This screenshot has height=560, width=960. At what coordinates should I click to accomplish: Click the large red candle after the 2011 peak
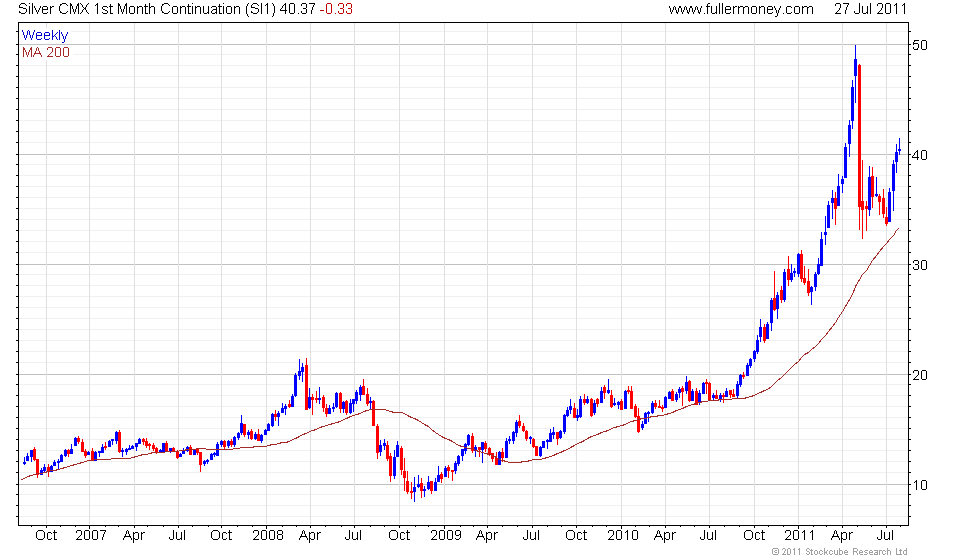(x=860, y=136)
